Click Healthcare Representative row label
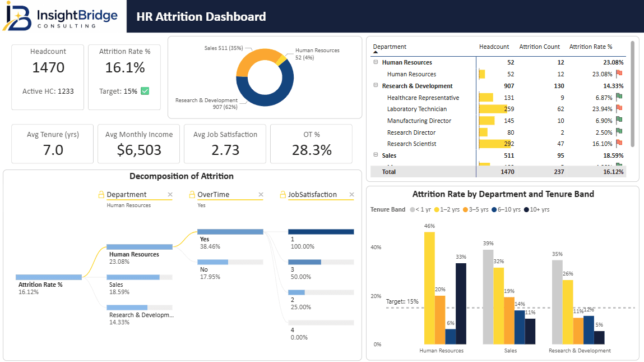The width and height of the screenshot is (644, 362). point(423,98)
